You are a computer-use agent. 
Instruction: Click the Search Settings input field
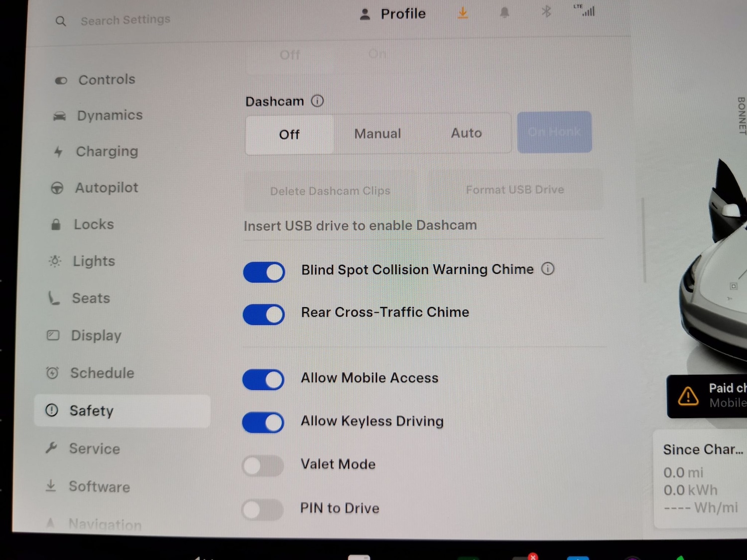tap(125, 20)
